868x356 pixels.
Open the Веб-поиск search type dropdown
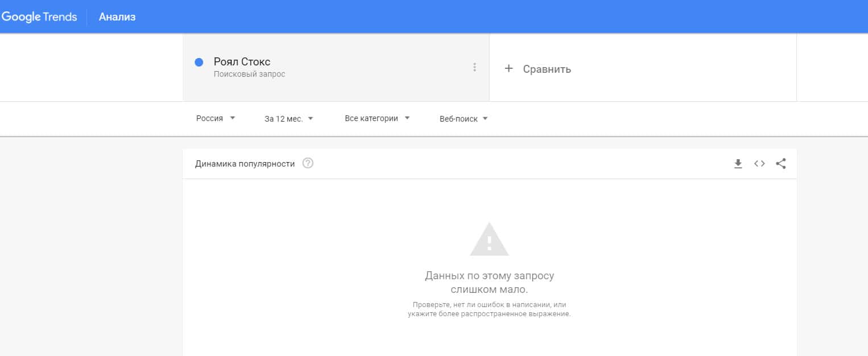464,119
